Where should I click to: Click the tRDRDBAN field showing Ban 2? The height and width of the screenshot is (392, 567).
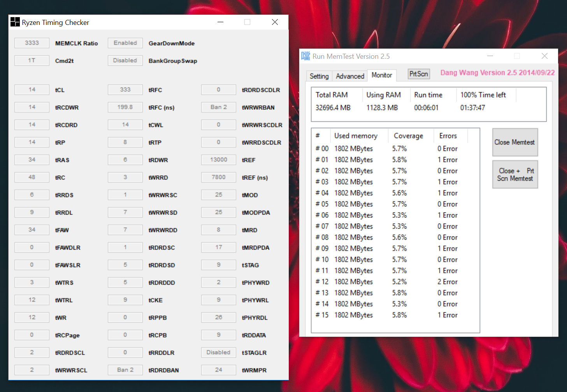(125, 370)
